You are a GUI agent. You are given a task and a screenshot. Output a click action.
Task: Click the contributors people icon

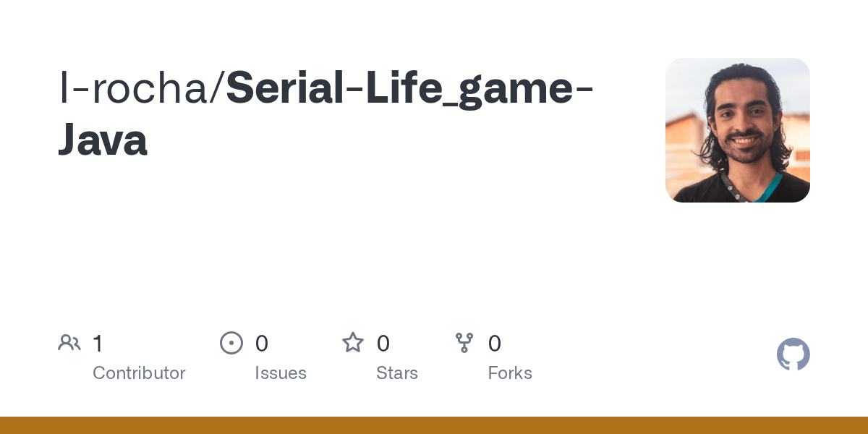point(69,343)
